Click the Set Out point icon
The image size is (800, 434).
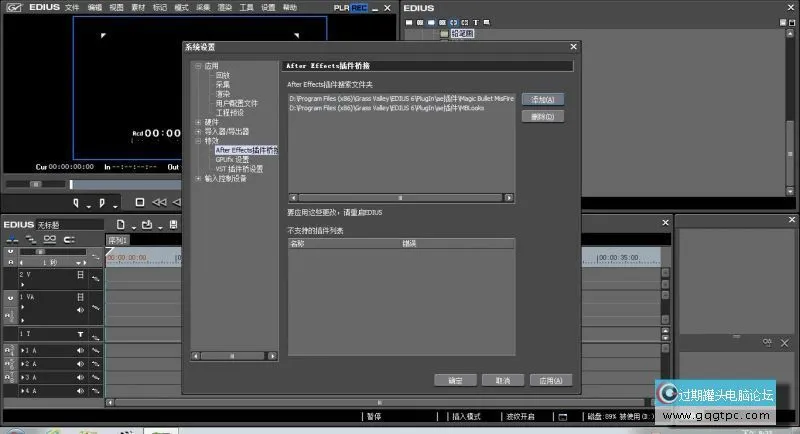[102, 203]
